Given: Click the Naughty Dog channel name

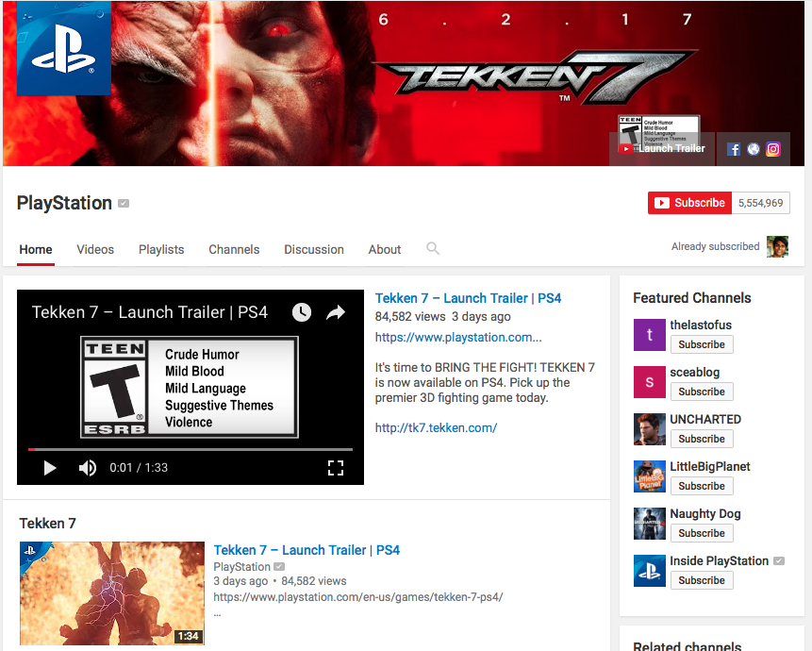Looking at the screenshot, I should (x=705, y=514).
